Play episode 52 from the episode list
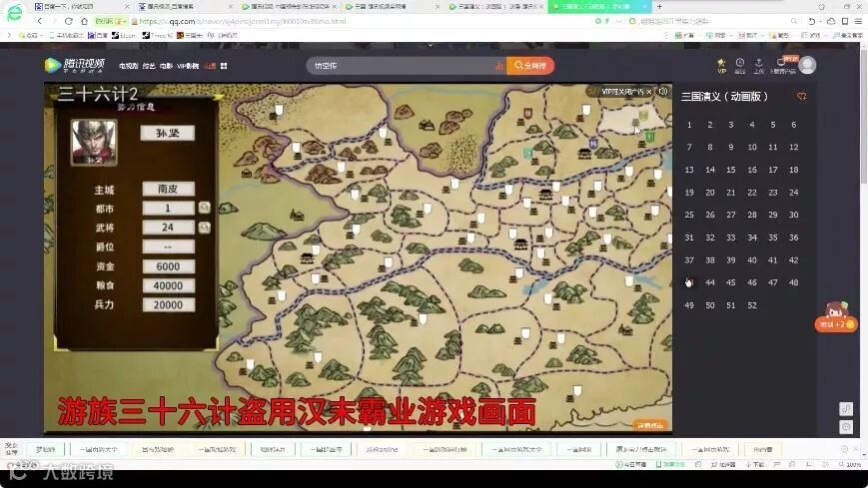Viewport: 868px width, 488px height. click(752, 304)
